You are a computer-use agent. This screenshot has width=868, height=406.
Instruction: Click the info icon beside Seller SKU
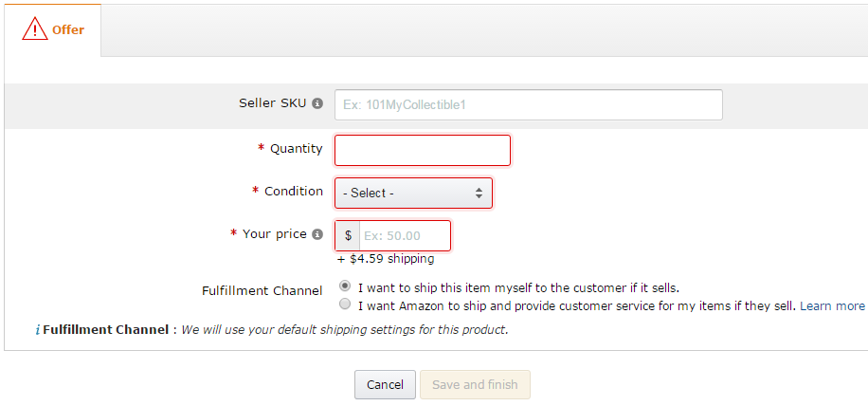click(317, 103)
